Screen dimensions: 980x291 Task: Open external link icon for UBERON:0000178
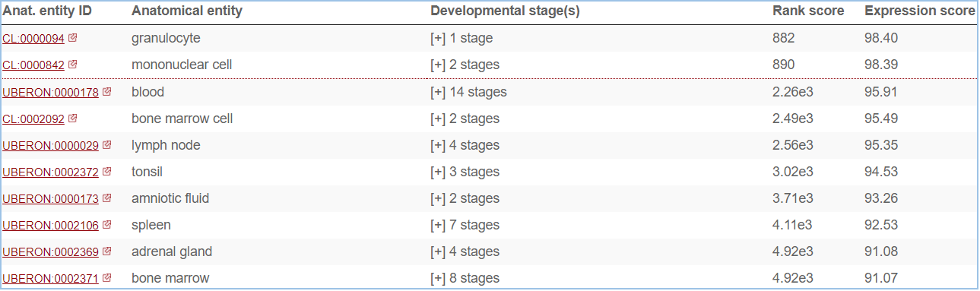(x=107, y=92)
